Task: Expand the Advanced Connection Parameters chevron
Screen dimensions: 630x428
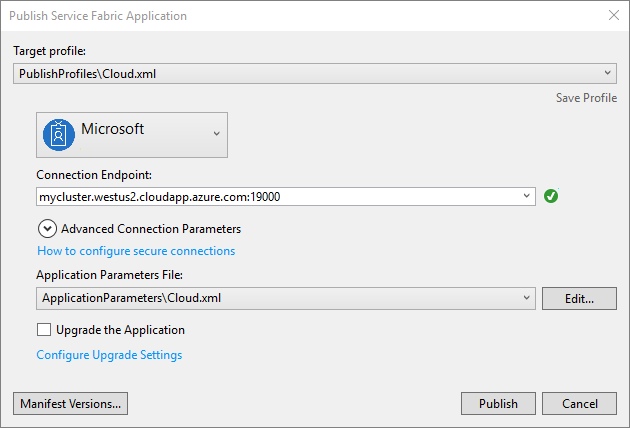Action: coord(47,228)
